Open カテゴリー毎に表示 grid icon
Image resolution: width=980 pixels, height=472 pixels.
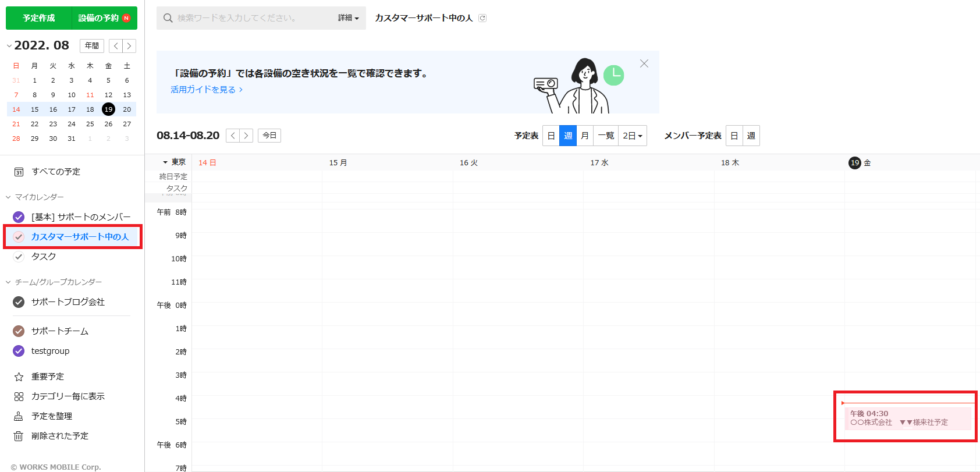19,396
